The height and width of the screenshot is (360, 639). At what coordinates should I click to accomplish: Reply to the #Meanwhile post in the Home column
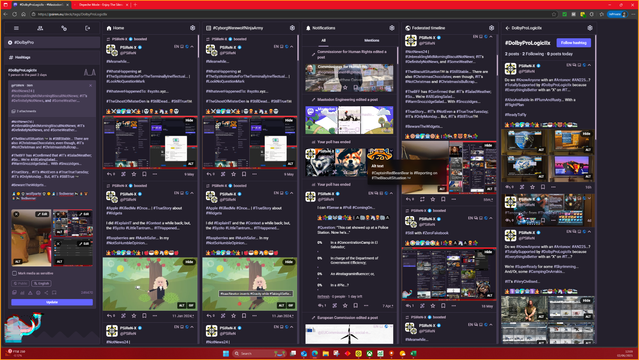pyautogui.click(x=110, y=174)
